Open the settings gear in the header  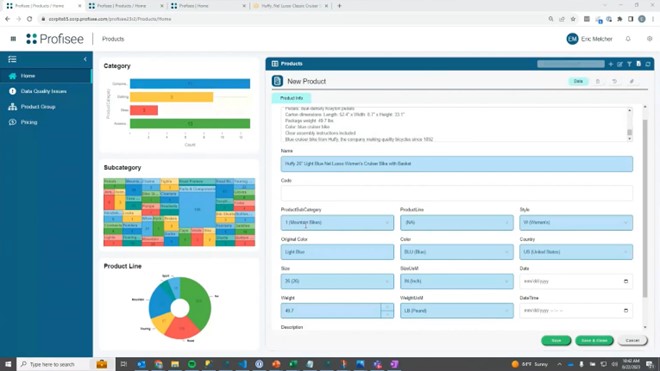point(649,39)
